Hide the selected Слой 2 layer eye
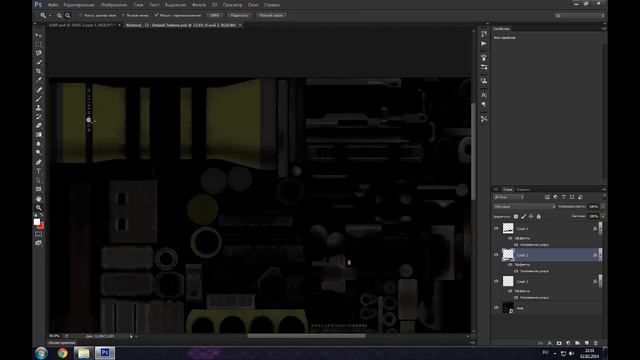The height and width of the screenshot is (360, 640). click(496, 255)
